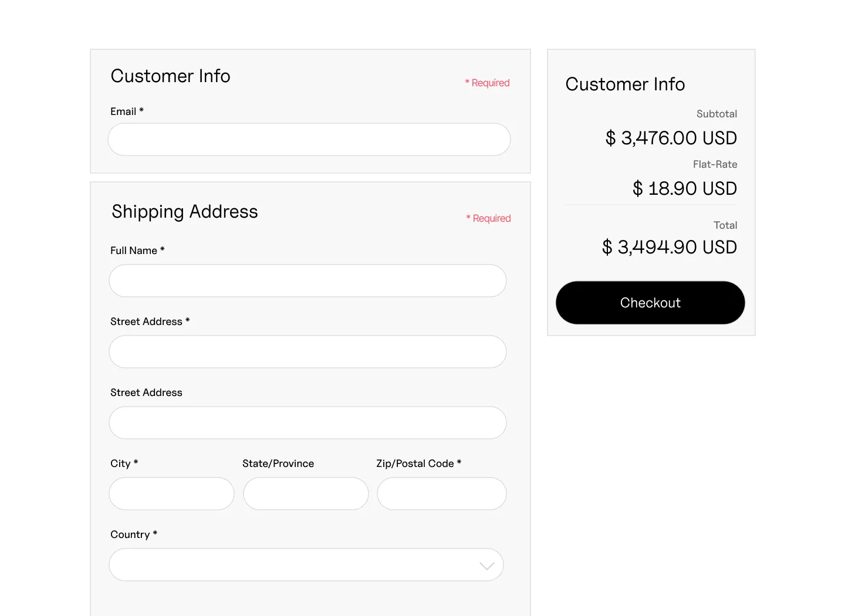Click the Required label in Shipping Address

click(x=489, y=218)
